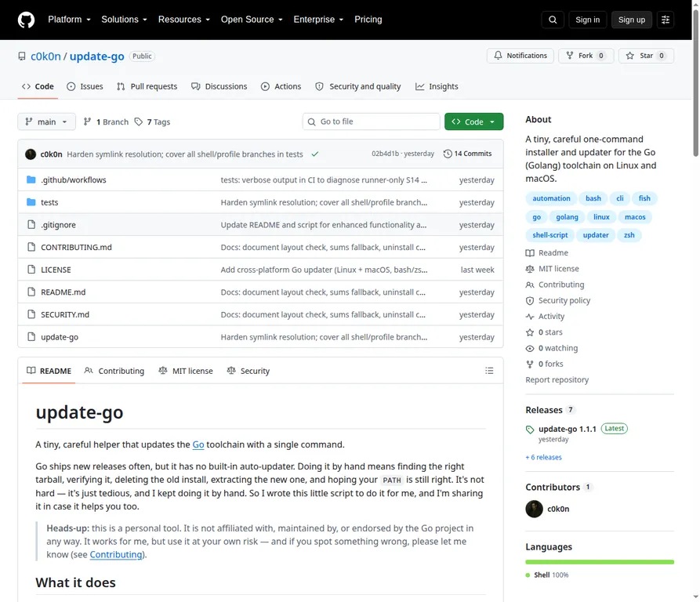
Task: Select the MIT license tab
Action: (x=186, y=371)
